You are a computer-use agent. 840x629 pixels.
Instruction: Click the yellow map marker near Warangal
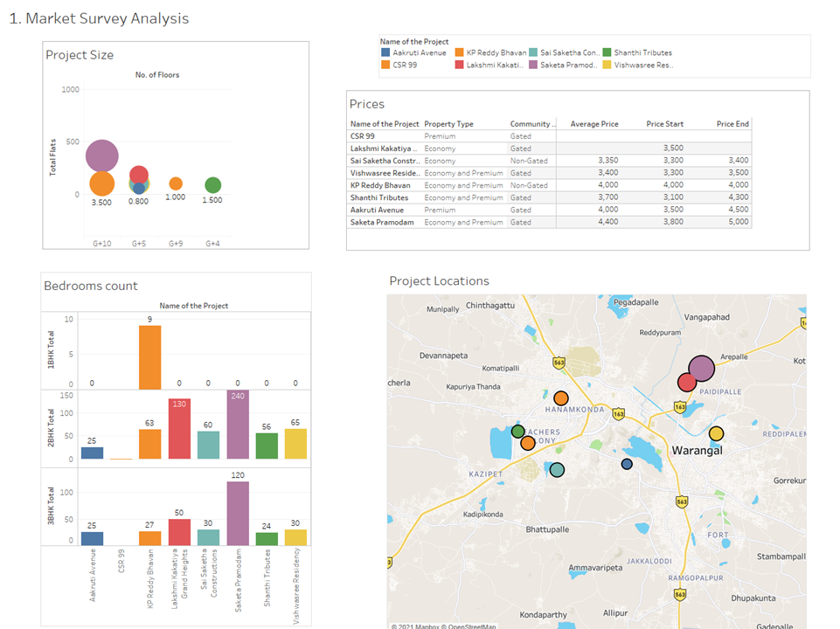coord(715,432)
